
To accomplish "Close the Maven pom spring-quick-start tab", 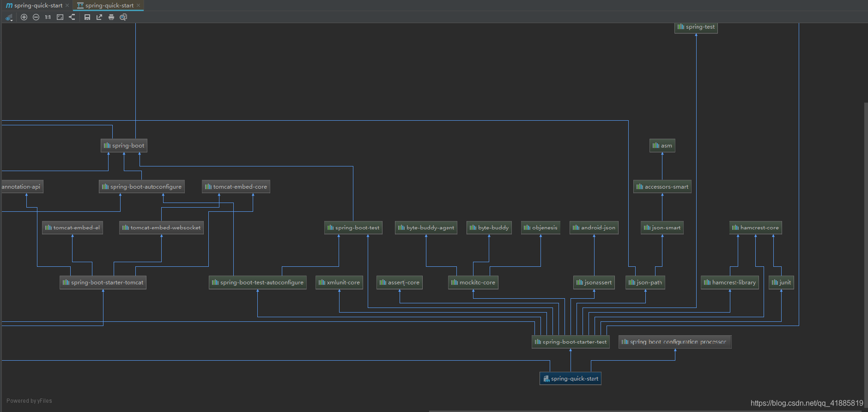I will click(x=67, y=6).
